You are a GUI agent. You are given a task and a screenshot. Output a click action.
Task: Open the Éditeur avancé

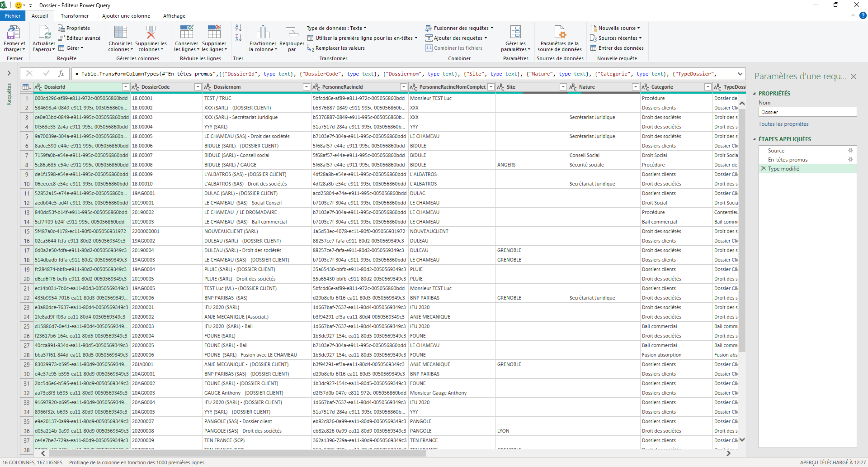pos(79,38)
